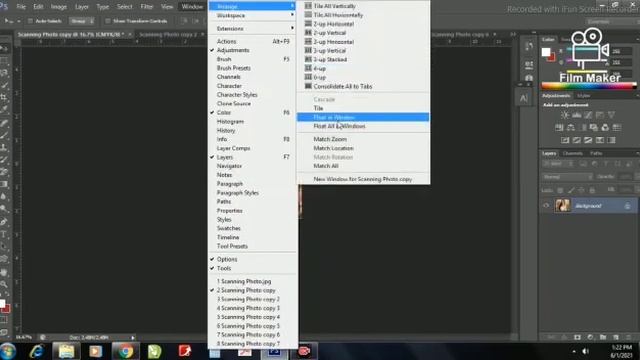Add an Invert adjustment
640x360 pixels.
coord(565,140)
